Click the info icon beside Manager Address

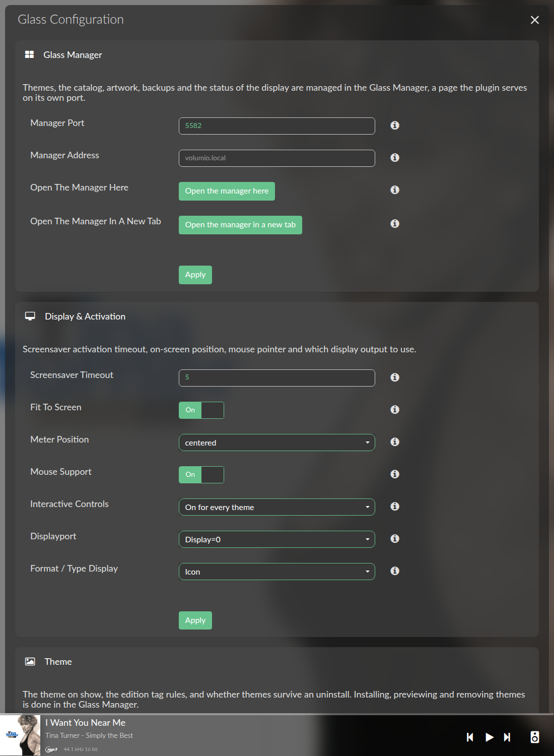point(395,158)
